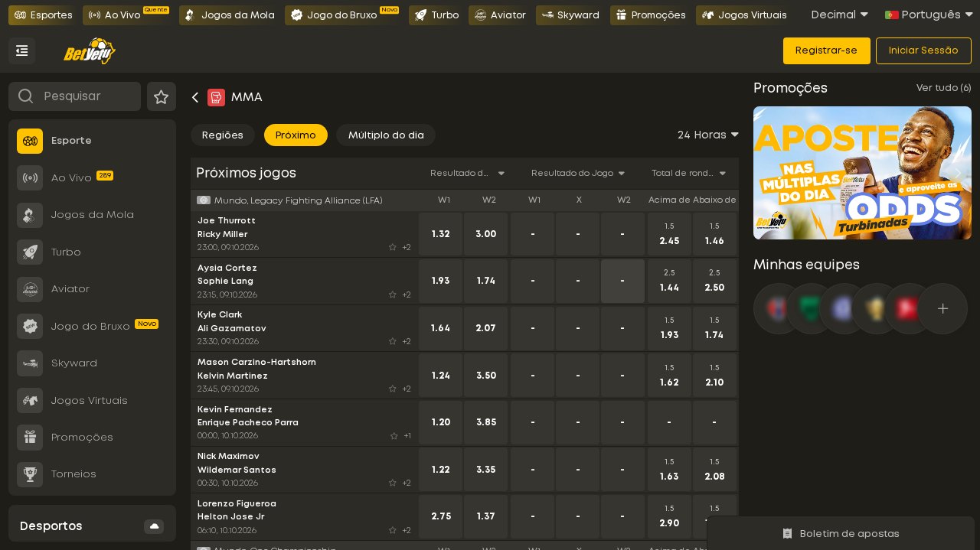The height and width of the screenshot is (550, 980).
Task: Collapse the sidebar menu icon
Action: click(x=22, y=50)
